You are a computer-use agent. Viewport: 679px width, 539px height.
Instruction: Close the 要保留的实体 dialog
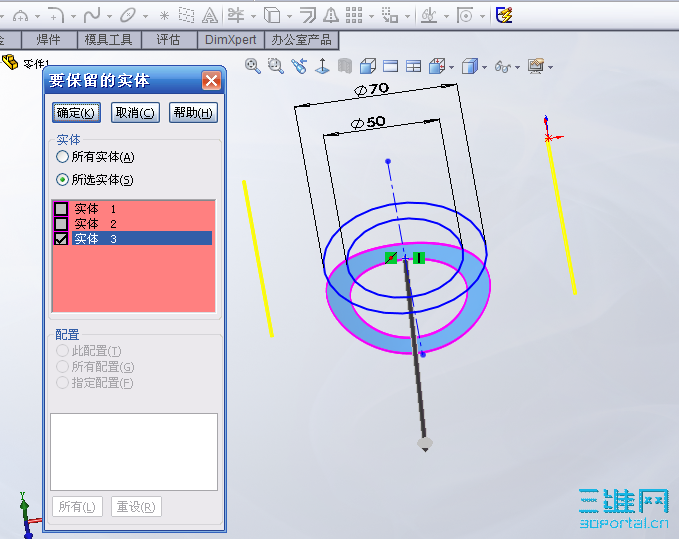coord(211,81)
